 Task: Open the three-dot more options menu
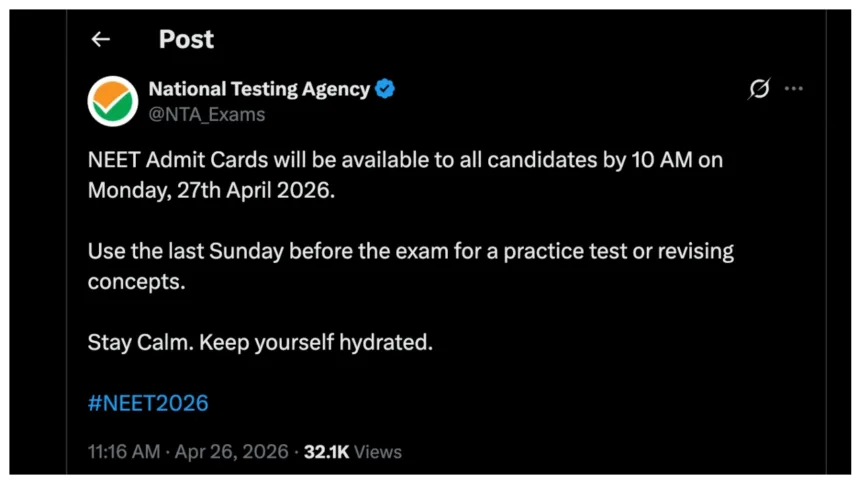point(794,89)
